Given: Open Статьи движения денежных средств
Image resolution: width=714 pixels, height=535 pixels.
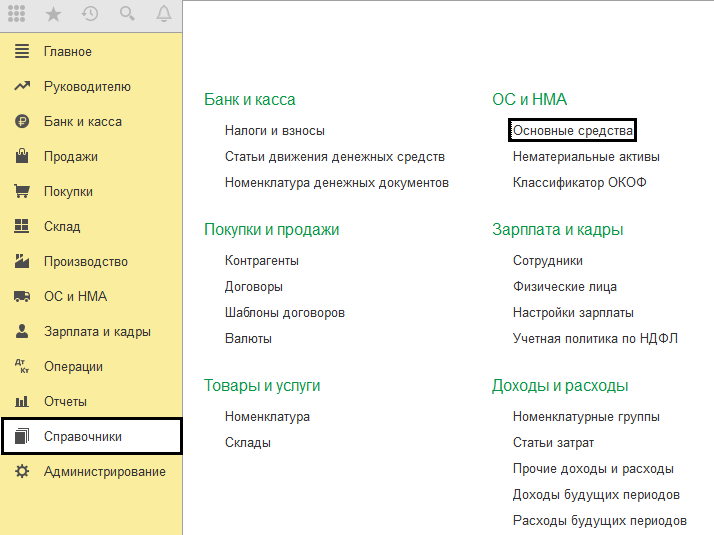Looking at the screenshot, I should pos(335,157).
